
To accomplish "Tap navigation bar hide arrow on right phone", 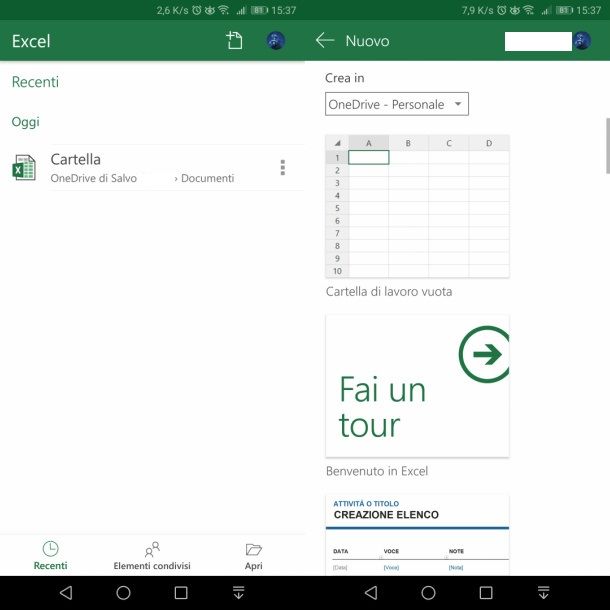I will (543, 592).
